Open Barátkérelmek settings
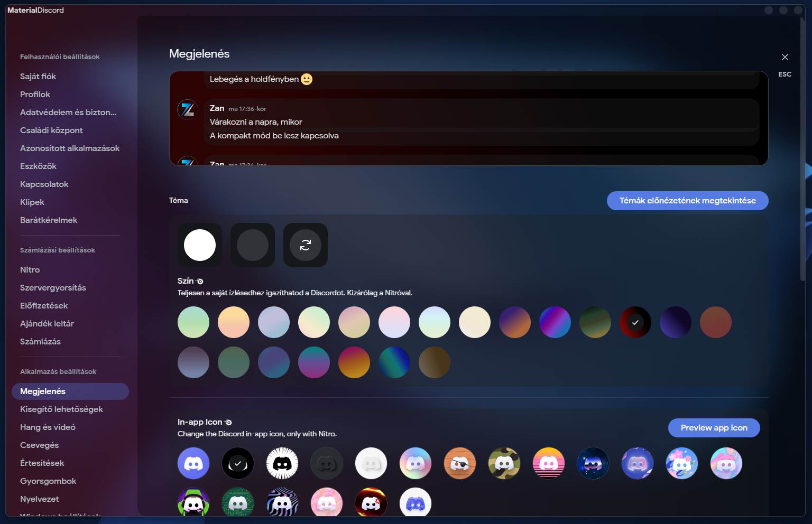Image resolution: width=812 pixels, height=524 pixels. point(70,220)
